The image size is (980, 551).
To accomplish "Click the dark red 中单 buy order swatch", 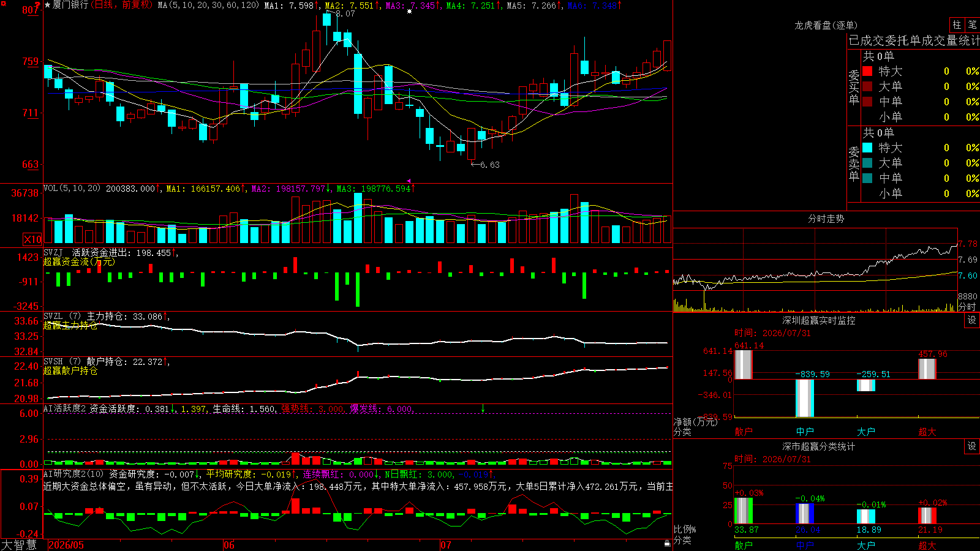I will pos(867,102).
